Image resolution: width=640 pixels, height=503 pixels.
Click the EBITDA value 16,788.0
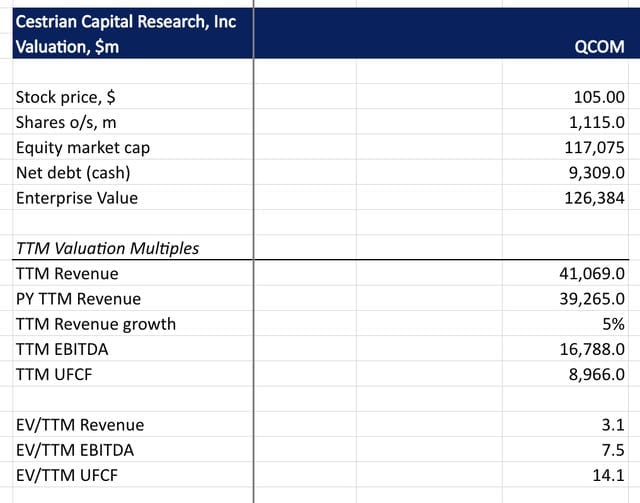[592, 349]
